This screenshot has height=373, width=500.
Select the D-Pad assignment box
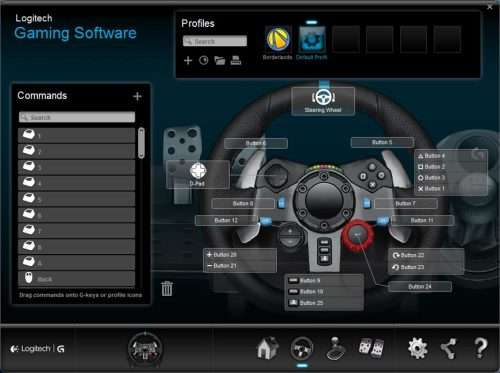[x=198, y=174]
